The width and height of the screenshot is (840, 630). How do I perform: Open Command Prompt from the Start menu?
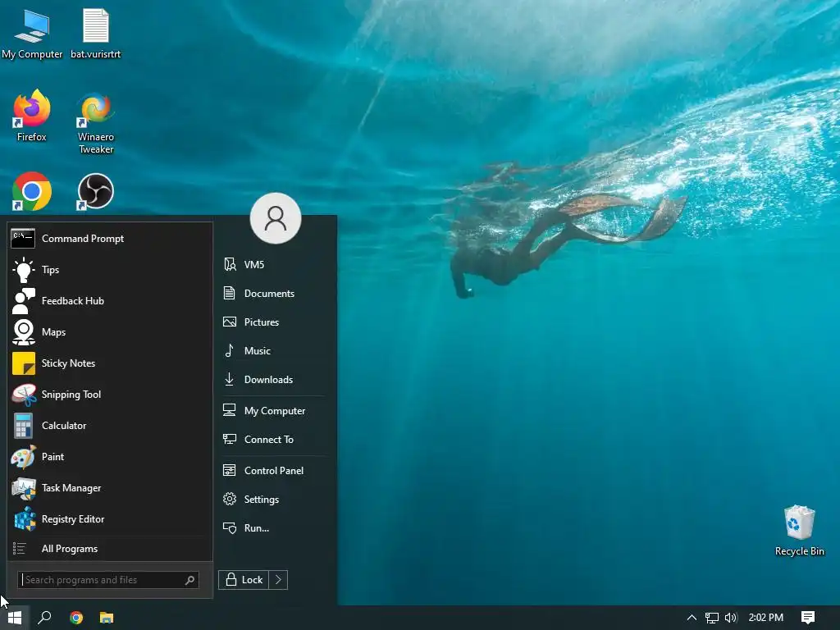click(x=110, y=239)
